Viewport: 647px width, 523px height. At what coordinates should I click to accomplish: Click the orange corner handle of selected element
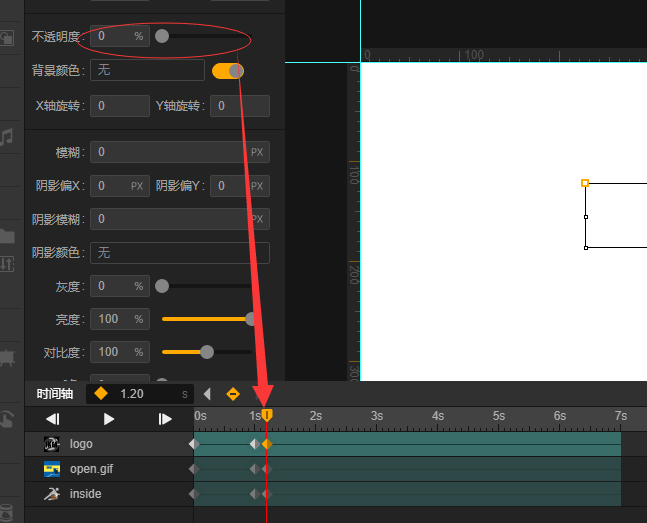(x=585, y=183)
